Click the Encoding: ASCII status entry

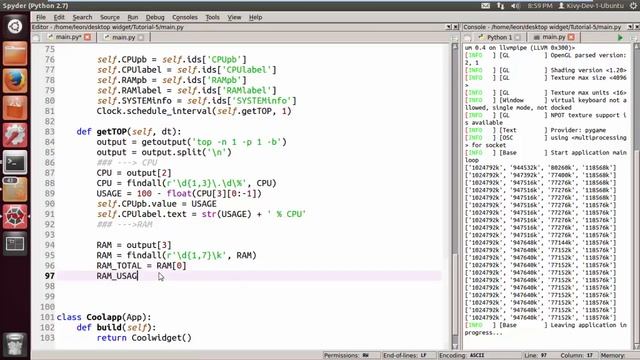coord(462,356)
